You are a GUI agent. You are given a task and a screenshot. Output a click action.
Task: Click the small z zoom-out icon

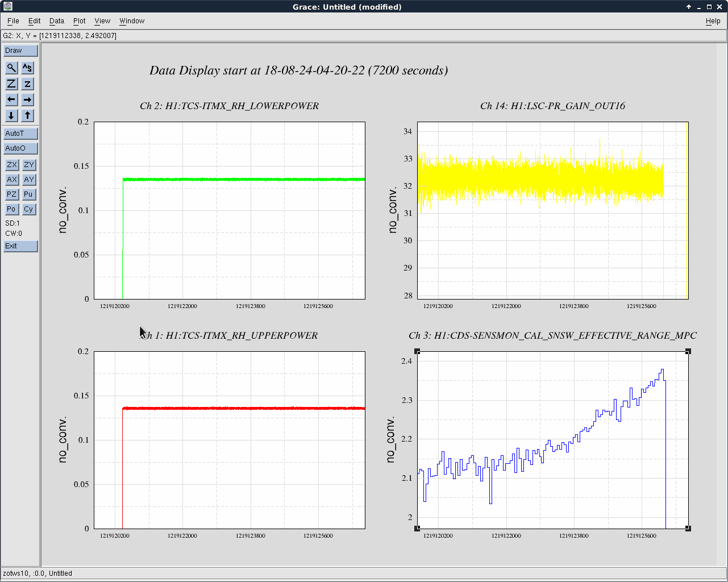coord(27,84)
